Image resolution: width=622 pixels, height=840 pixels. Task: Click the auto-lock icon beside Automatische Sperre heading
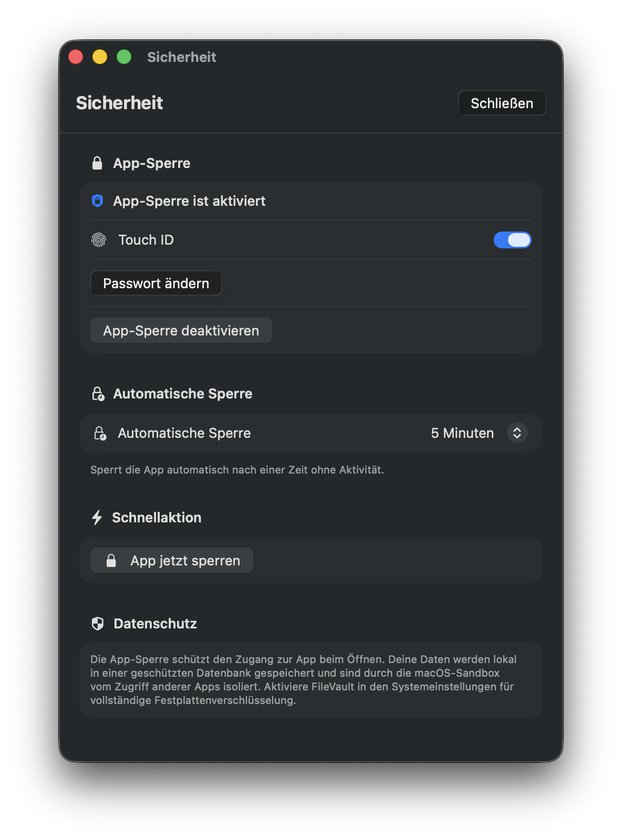coord(97,393)
